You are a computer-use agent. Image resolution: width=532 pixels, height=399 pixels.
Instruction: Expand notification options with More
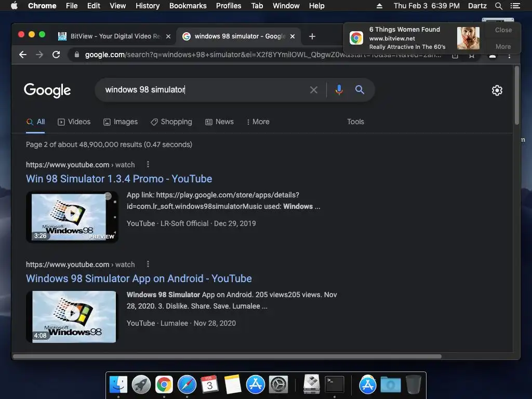click(x=503, y=46)
